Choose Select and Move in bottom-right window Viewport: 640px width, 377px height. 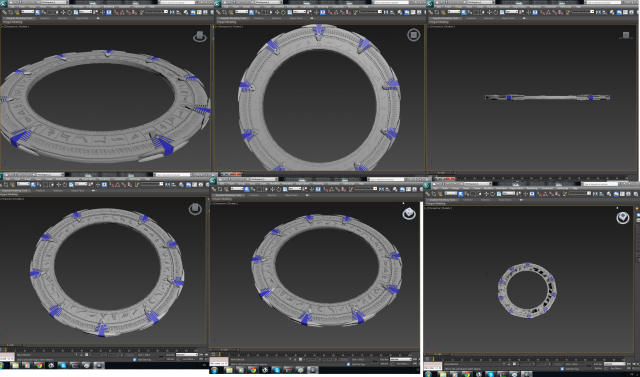(486, 194)
